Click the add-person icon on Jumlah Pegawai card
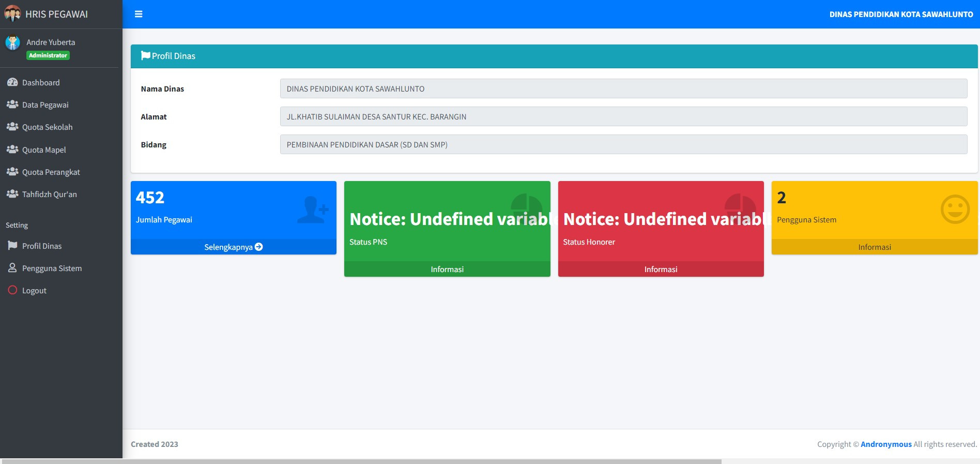 pyautogui.click(x=313, y=209)
